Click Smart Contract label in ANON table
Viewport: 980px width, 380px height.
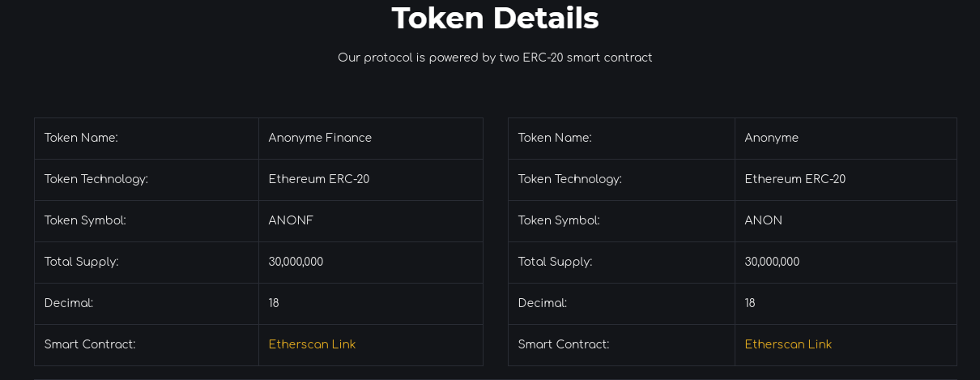(564, 344)
